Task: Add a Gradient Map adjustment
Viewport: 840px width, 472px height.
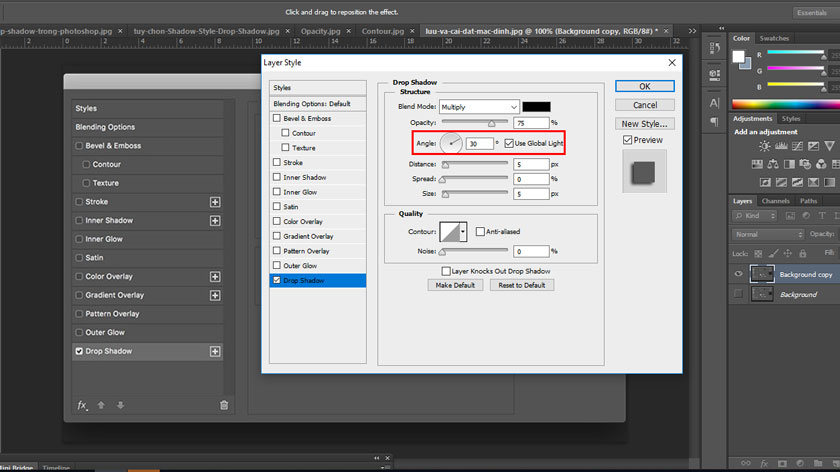Action: coord(829,183)
